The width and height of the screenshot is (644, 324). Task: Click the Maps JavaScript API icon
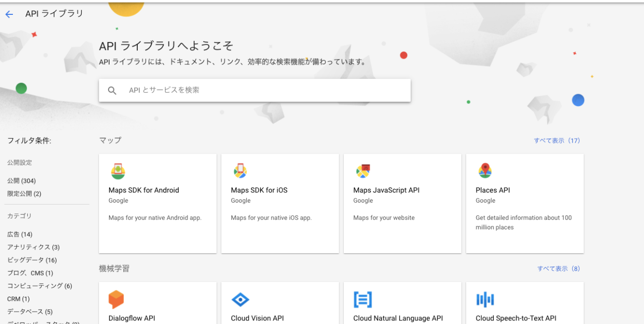pos(363,171)
